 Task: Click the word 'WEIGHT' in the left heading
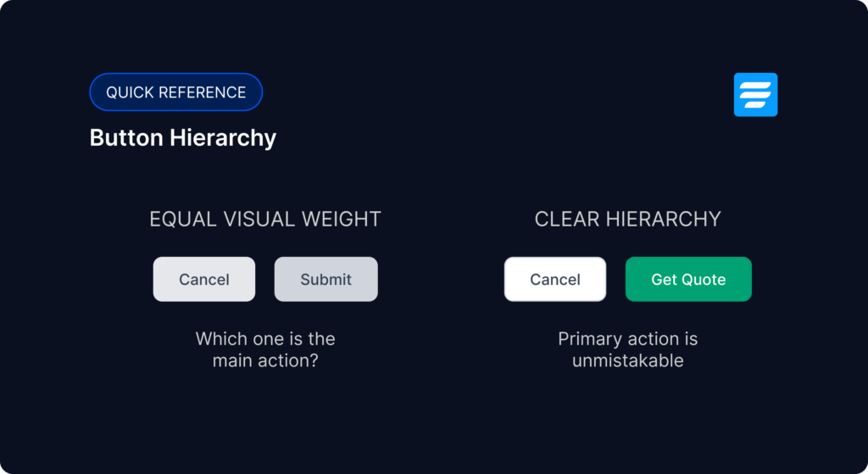(x=342, y=220)
